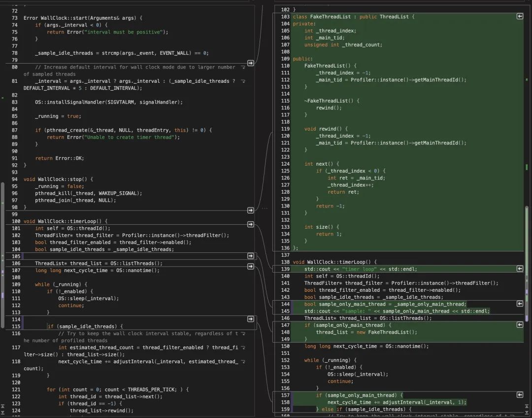Viewport: 532px width, 418px height.
Task: Click line number 102 in the right pane gutter
Action: pyautogui.click(x=285, y=10)
